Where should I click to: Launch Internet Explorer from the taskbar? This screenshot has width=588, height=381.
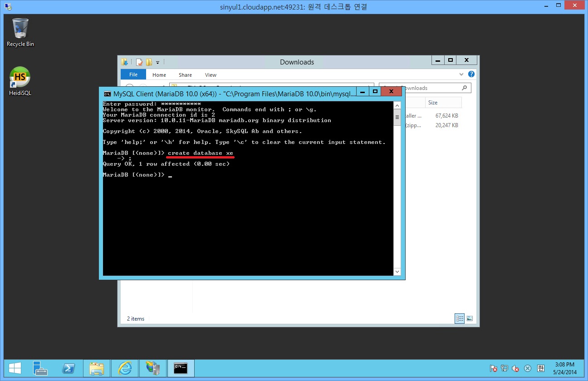pyautogui.click(x=125, y=368)
